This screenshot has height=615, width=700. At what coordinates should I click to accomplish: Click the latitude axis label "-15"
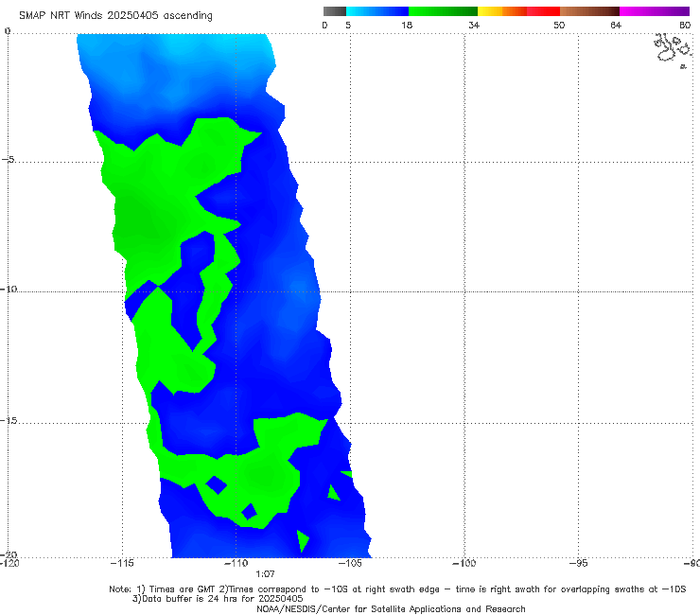(9, 420)
